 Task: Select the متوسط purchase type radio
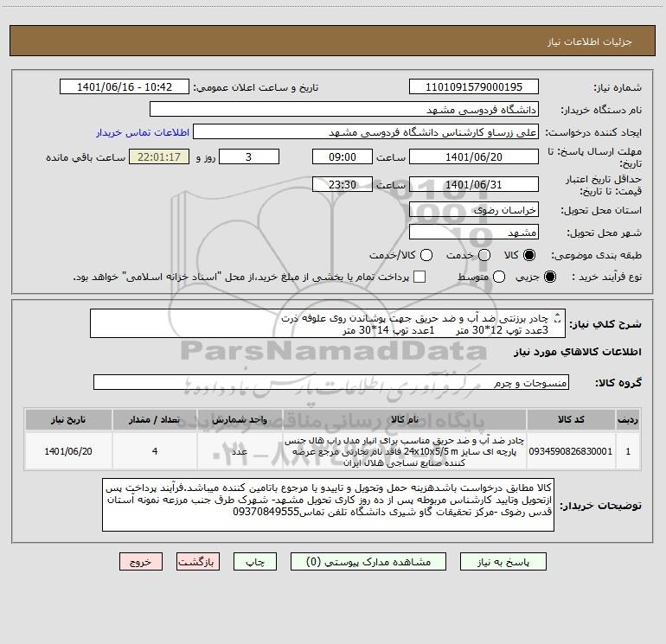click(x=499, y=277)
